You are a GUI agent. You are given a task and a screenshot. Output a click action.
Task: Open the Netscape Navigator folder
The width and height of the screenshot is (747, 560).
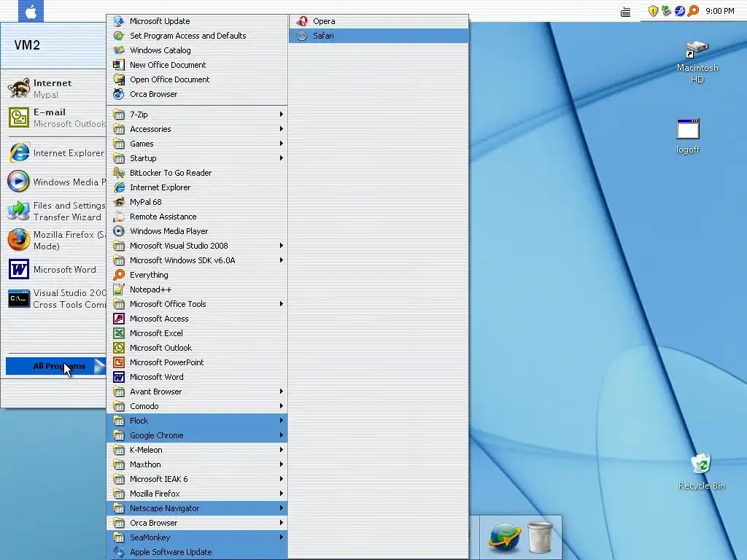[x=197, y=508]
